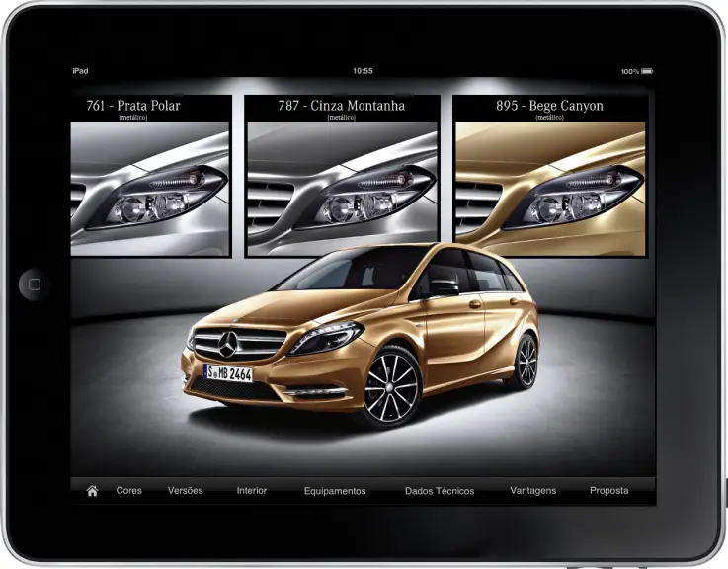Switch to the Versões tab

click(x=186, y=491)
